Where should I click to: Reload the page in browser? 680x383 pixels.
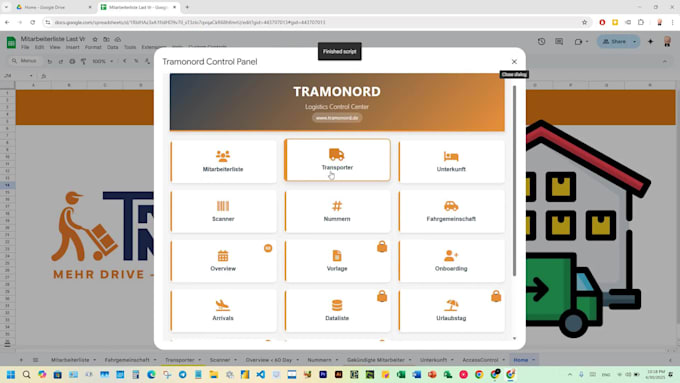(x=33, y=22)
